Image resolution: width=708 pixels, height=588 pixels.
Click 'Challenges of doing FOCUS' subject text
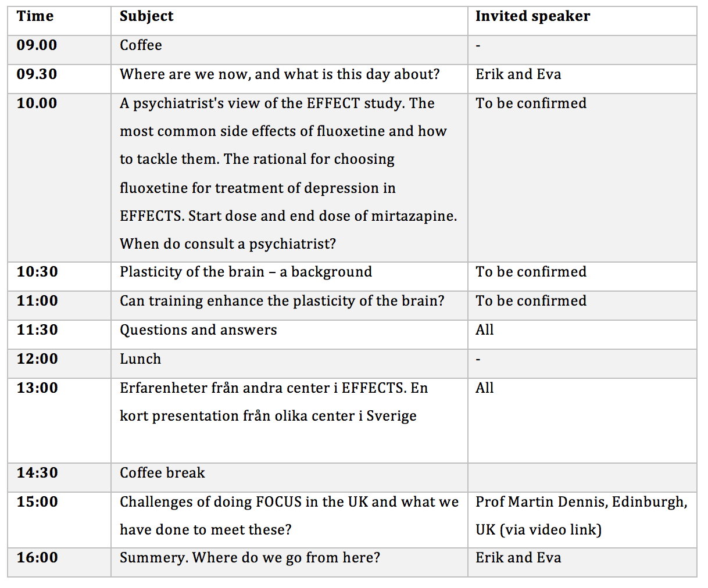(x=289, y=516)
